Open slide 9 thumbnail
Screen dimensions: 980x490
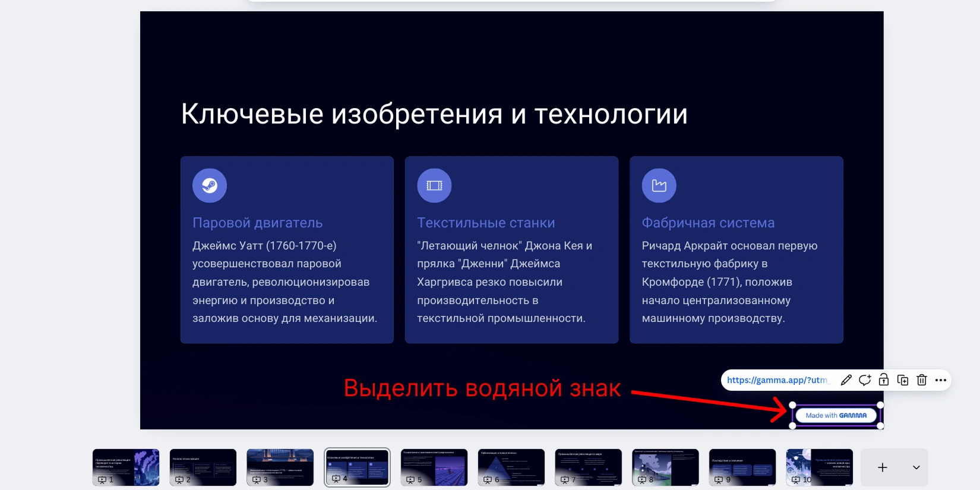[x=742, y=467]
